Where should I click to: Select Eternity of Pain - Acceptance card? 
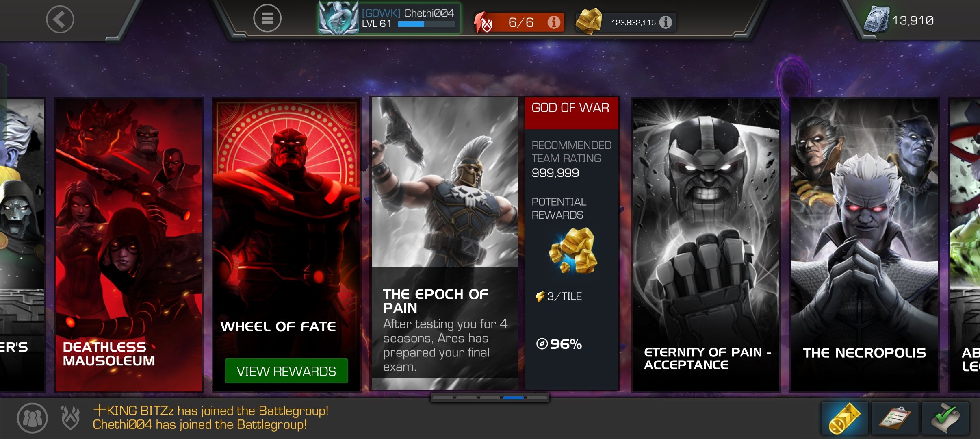click(706, 245)
